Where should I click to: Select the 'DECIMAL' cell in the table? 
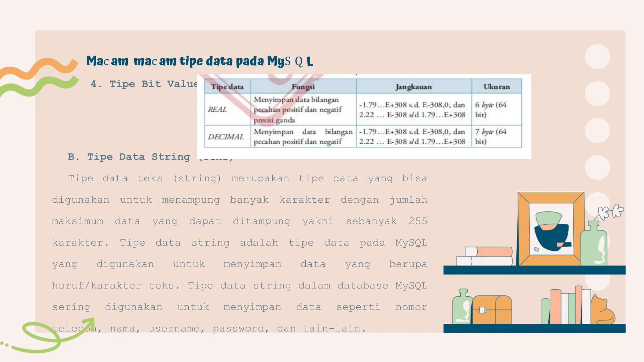[x=227, y=136]
